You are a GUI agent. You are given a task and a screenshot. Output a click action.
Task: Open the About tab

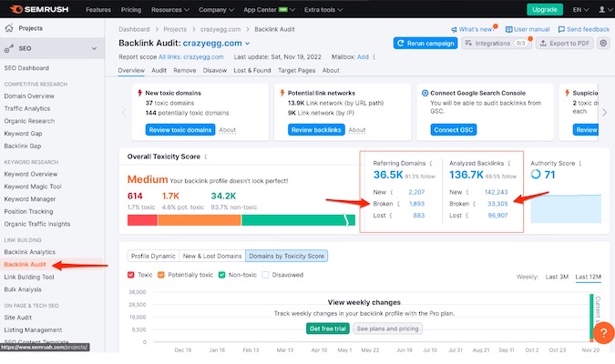click(x=331, y=71)
